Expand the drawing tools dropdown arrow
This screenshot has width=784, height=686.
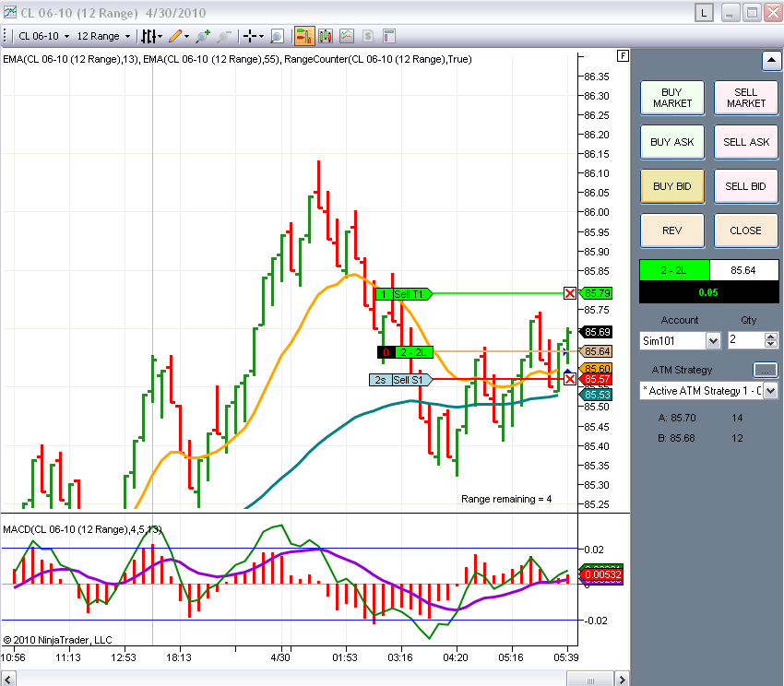(187, 36)
